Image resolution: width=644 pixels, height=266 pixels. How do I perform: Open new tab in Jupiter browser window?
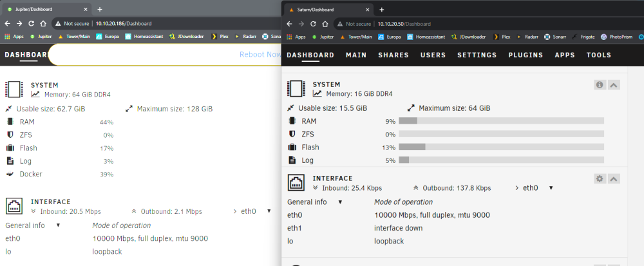[x=99, y=9]
